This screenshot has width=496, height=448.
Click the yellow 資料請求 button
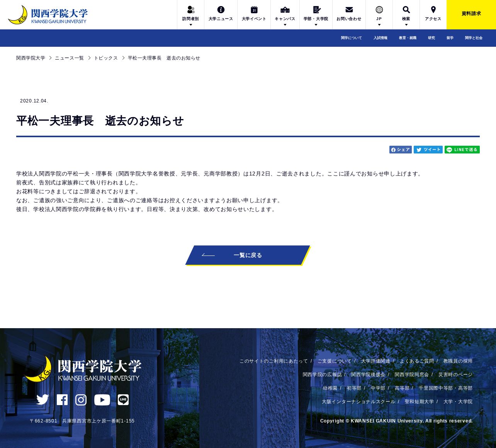click(471, 15)
